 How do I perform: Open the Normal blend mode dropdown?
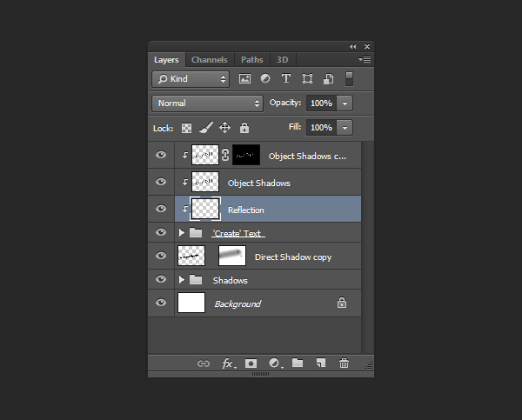click(207, 103)
